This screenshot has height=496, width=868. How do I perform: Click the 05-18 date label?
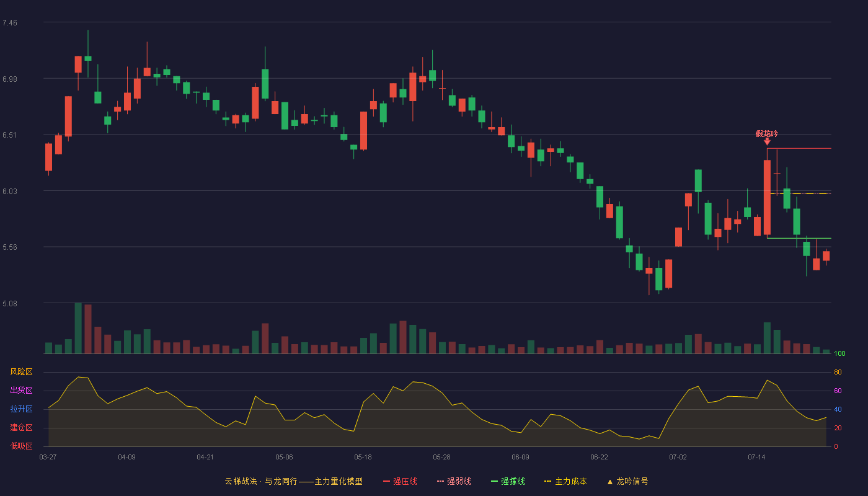tap(363, 457)
